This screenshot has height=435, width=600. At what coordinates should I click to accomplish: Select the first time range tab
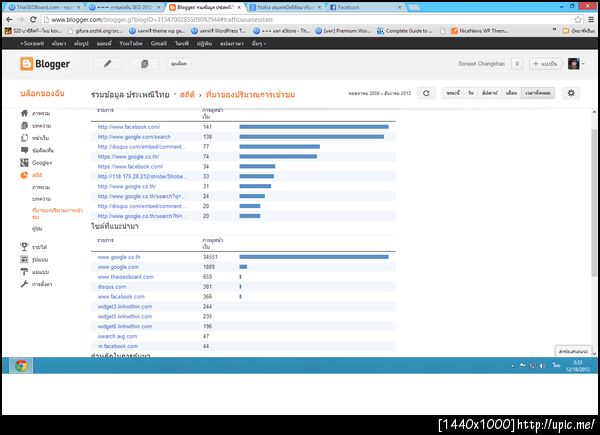click(x=453, y=93)
